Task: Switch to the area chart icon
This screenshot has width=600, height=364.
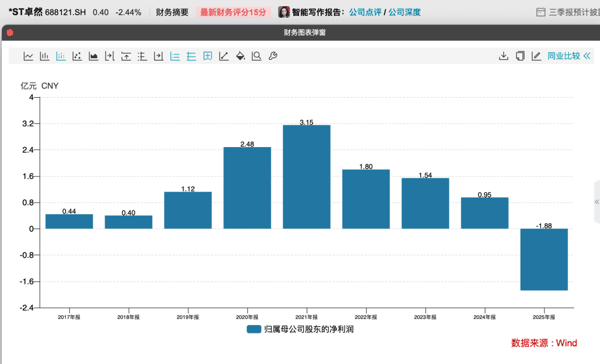Action: [x=93, y=56]
